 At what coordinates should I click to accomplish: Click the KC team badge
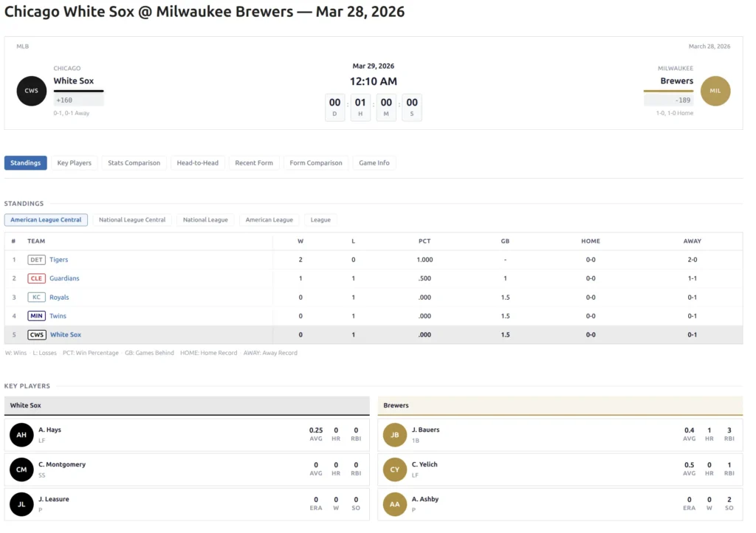pyautogui.click(x=36, y=298)
